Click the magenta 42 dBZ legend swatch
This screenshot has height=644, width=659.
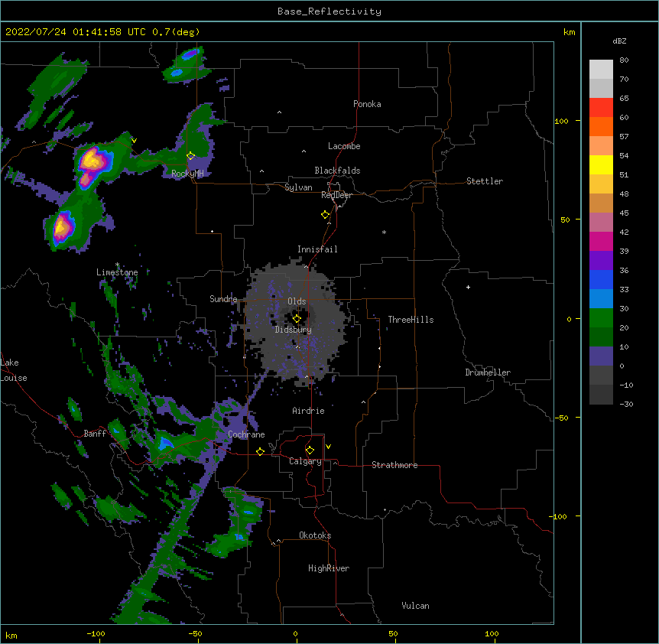pos(601,241)
